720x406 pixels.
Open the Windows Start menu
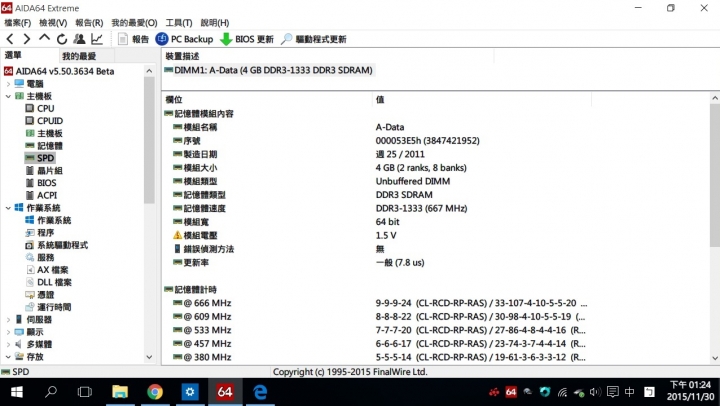(17, 392)
